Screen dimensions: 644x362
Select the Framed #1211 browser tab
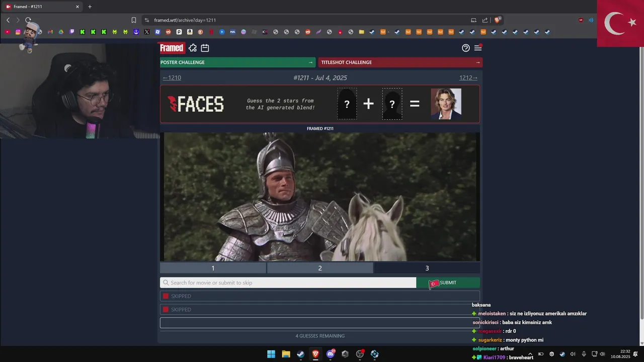(x=43, y=7)
